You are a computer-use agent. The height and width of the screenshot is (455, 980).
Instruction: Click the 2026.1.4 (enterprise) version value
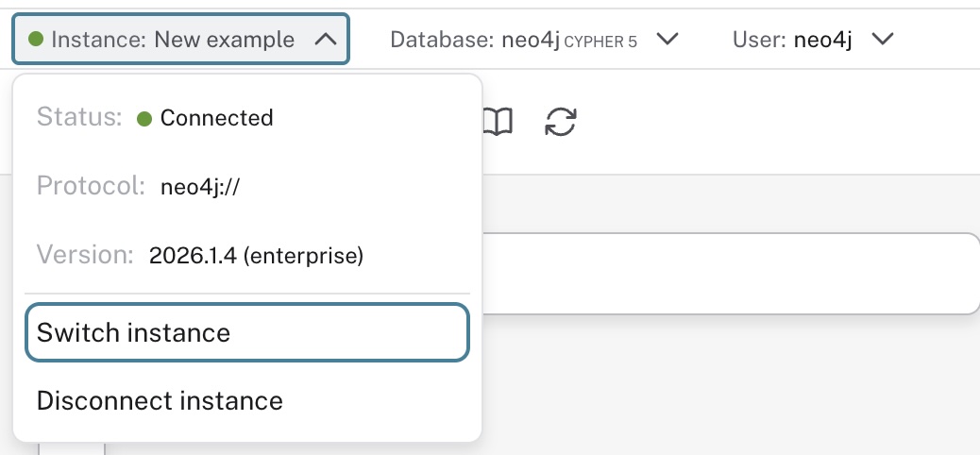(256, 256)
